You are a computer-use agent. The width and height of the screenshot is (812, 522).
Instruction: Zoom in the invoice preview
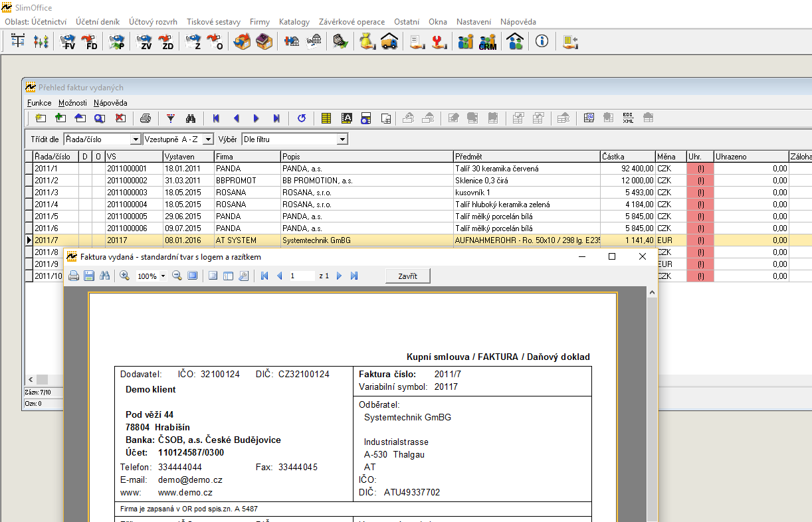[x=124, y=276]
